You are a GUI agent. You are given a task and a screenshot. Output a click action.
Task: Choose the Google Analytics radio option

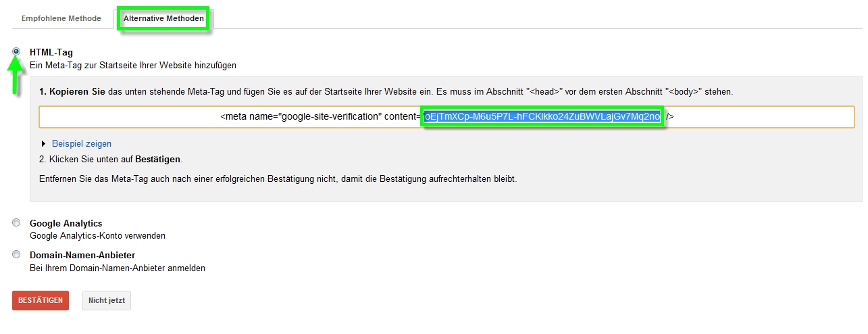click(x=16, y=222)
